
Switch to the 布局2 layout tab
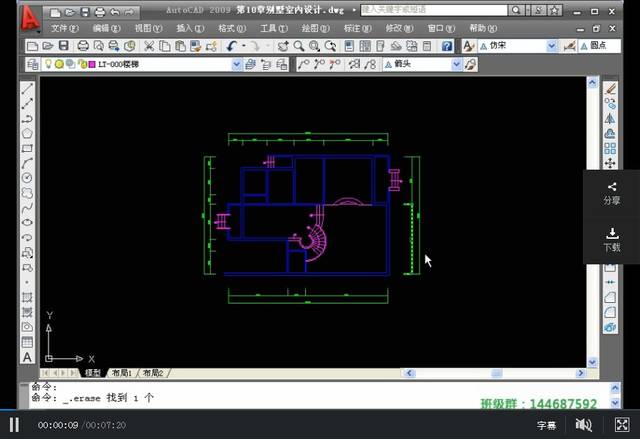(153, 373)
